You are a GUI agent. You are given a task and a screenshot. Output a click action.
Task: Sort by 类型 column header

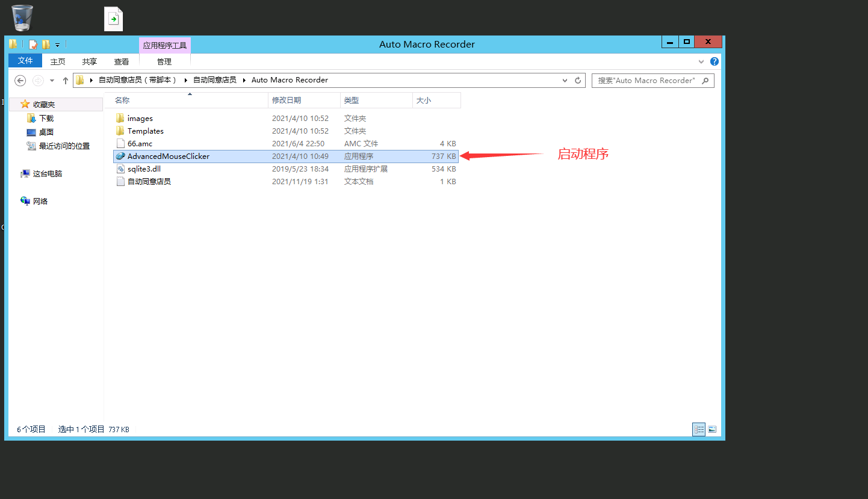point(377,101)
